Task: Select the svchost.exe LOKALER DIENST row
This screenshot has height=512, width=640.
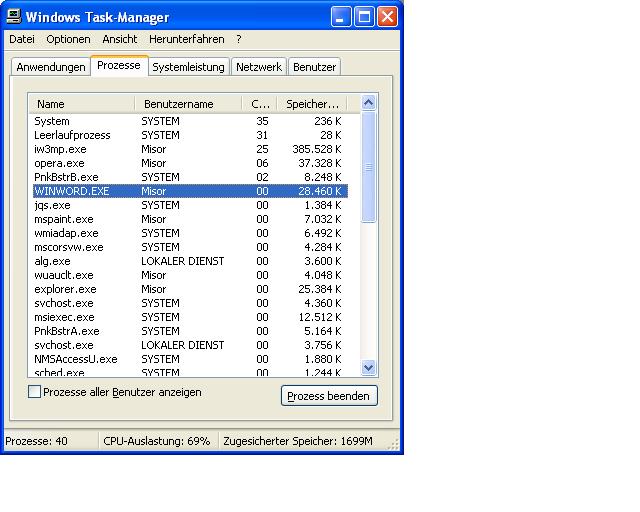Action: tap(190, 345)
